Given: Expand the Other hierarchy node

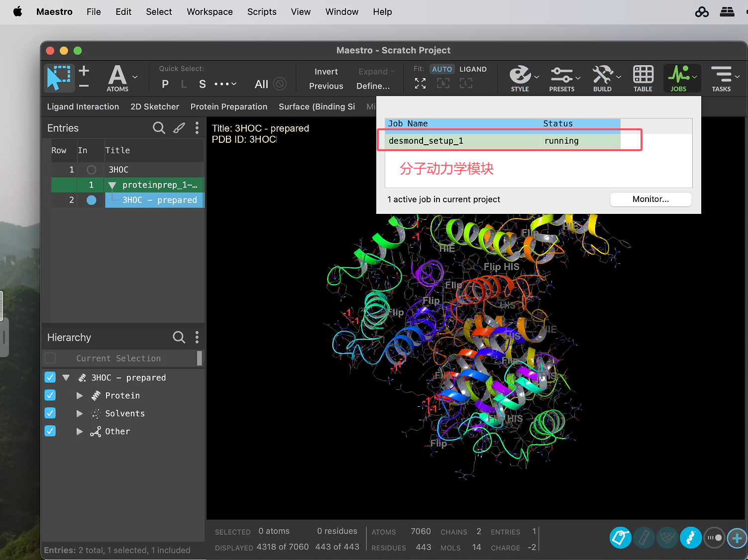Looking at the screenshot, I should tap(79, 432).
